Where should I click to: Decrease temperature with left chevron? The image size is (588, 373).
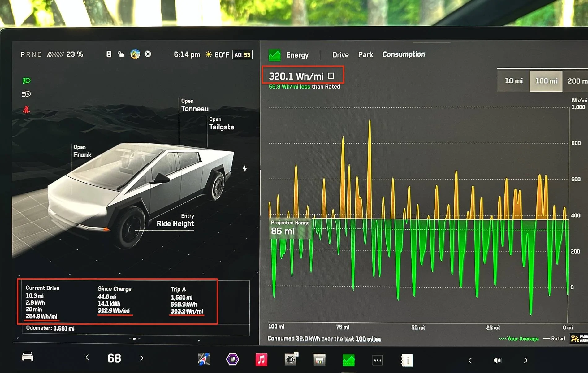pyautogui.click(x=87, y=358)
